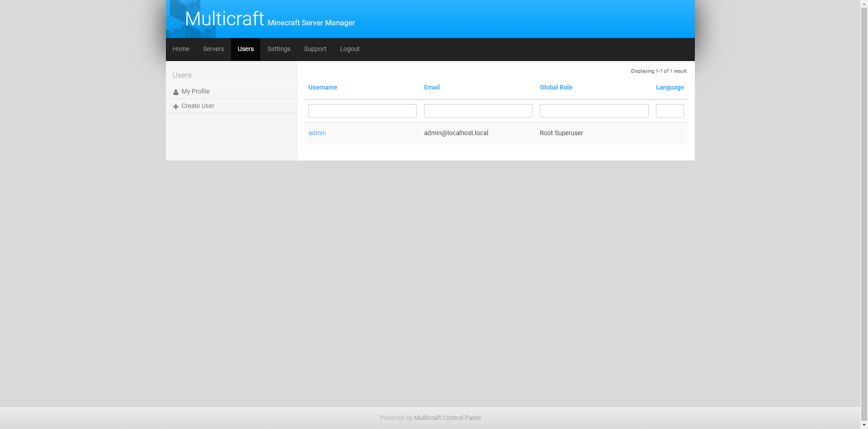Sort the list by Global Role
This screenshot has height=429, width=868.
[x=556, y=88]
